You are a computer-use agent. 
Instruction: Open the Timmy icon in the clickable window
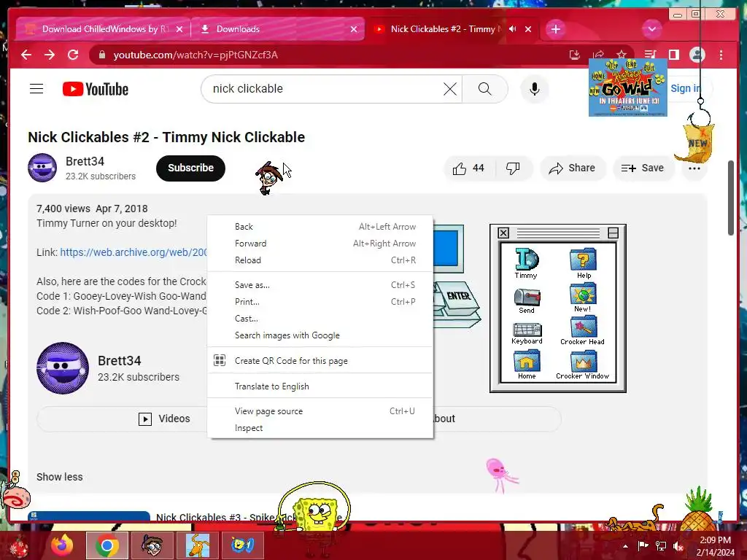pyautogui.click(x=526, y=262)
